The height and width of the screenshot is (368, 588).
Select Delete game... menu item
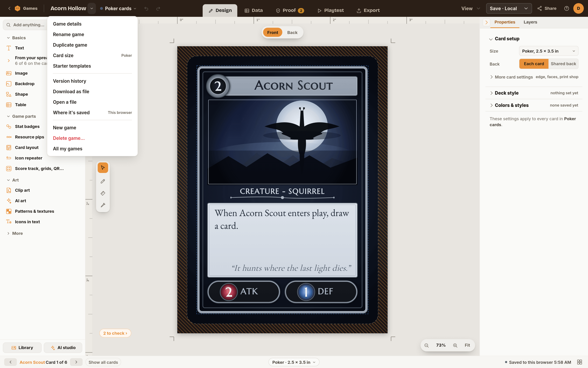[x=92, y=138]
